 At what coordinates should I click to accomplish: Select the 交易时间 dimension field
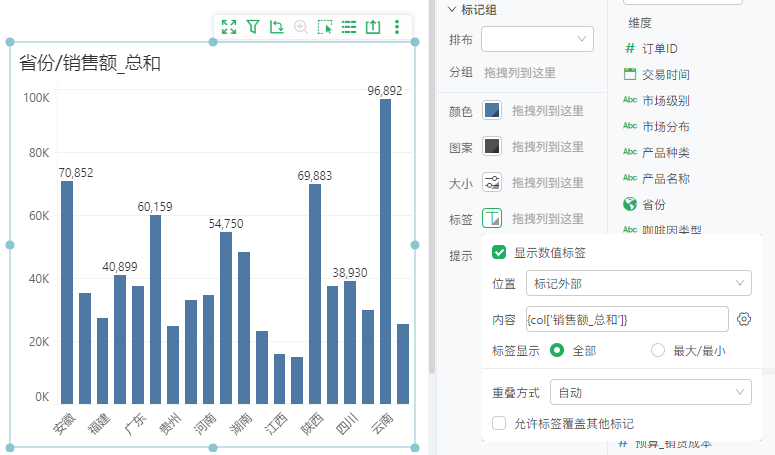pos(665,75)
